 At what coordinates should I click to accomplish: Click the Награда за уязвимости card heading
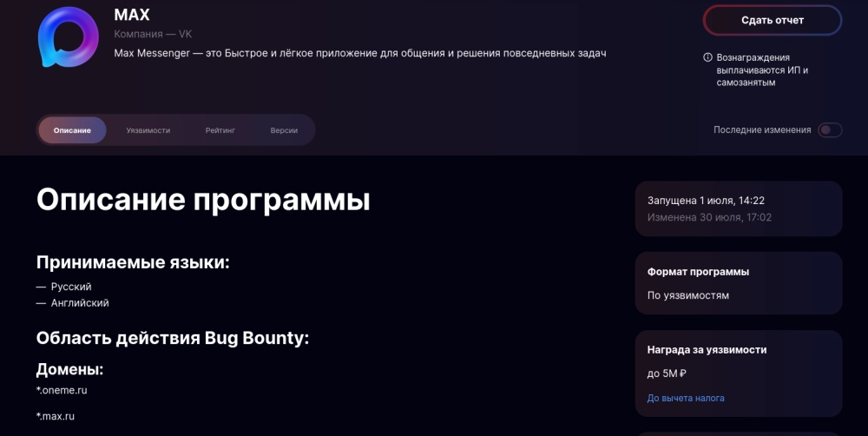pyautogui.click(x=707, y=350)
